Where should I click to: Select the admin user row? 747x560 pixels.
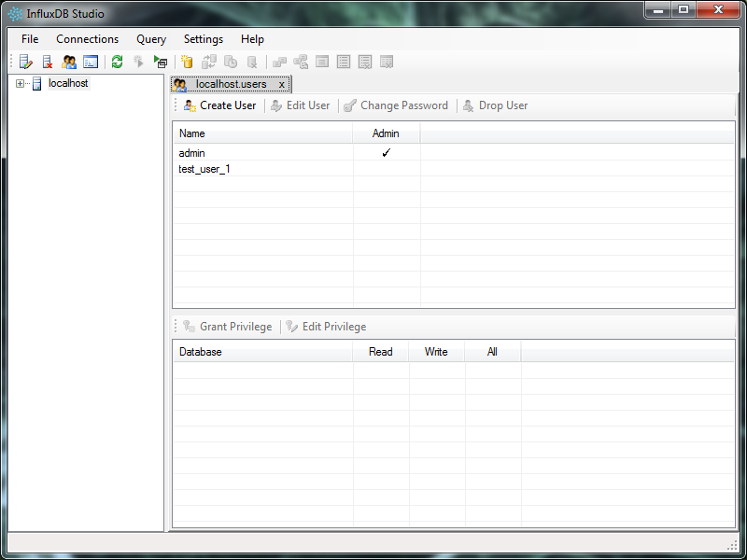[454, 153]
